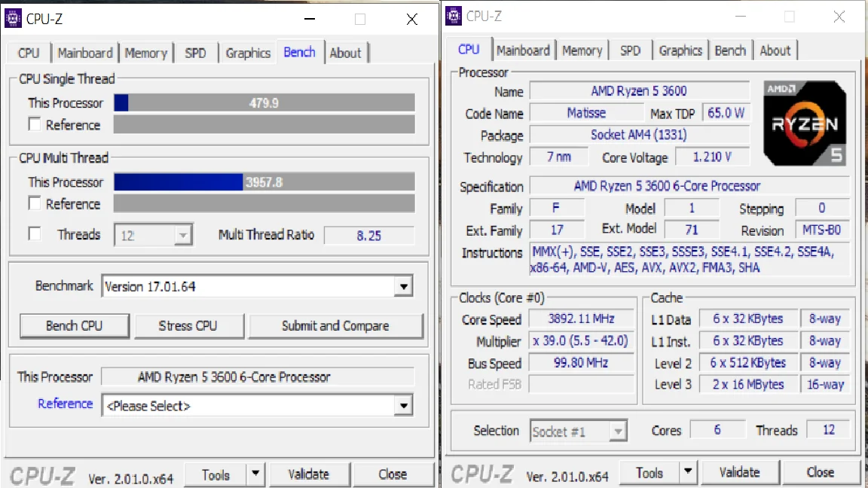Open Graphics tab in left window
This screenshot has width=868, height=488.
click(x=248, y=53)
